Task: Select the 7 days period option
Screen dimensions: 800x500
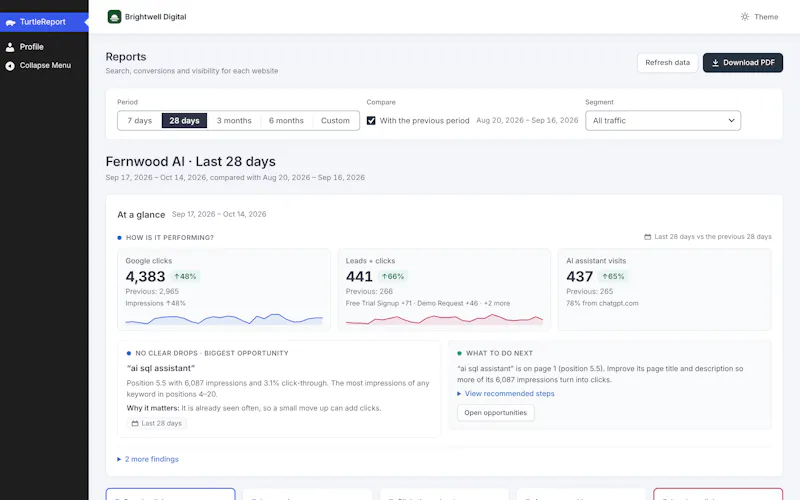Action: point(140,121)
